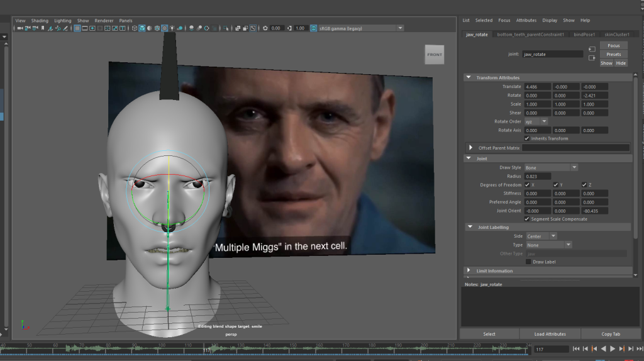Toggle Screen Space Ambient Occlusion icon
Screen dimensions: 644x361
191,28
